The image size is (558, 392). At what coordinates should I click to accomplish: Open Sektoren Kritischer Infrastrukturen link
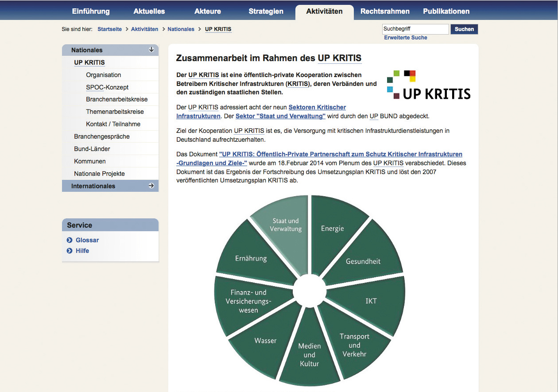261,112
